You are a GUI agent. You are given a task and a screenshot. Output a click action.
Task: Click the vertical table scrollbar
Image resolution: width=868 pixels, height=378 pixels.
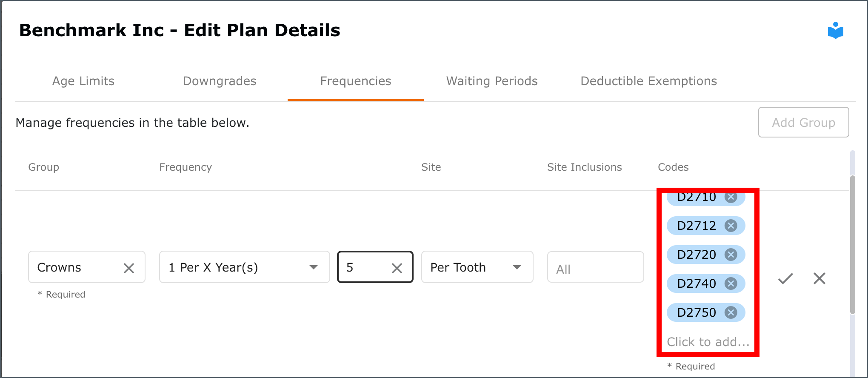(x=852, y=245)
